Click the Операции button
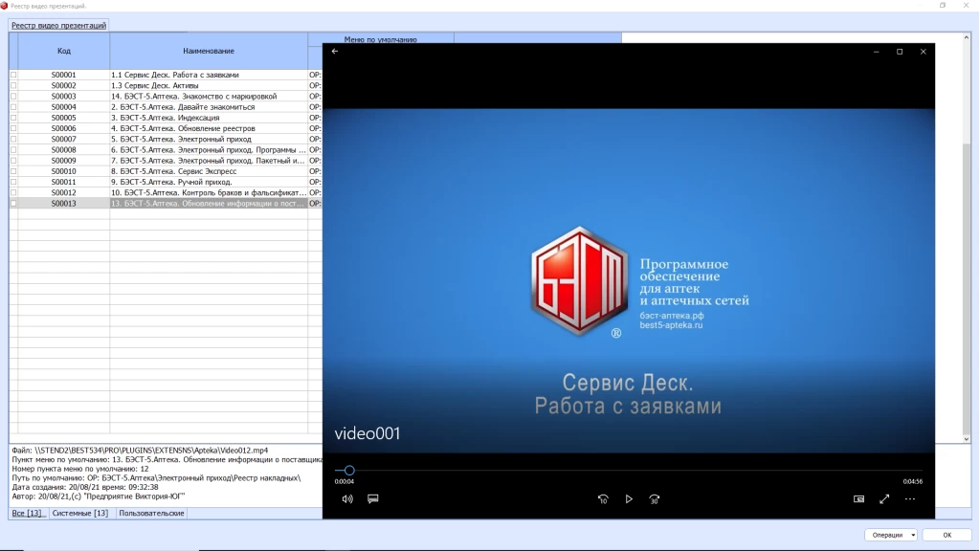 click(887, 536)
